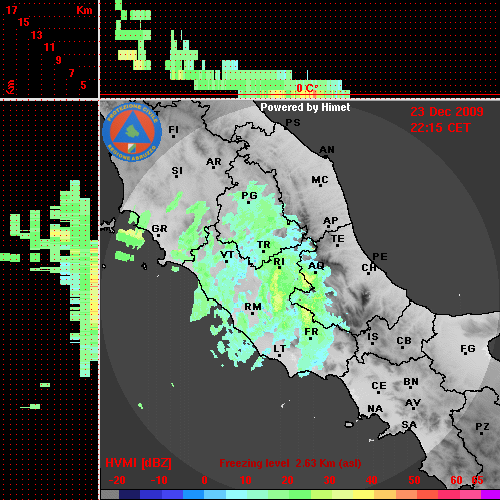The height and width of the screenshot is (500, 500).
Task: Click the 65 value on dBZ scale
Action: click(477, 480)
